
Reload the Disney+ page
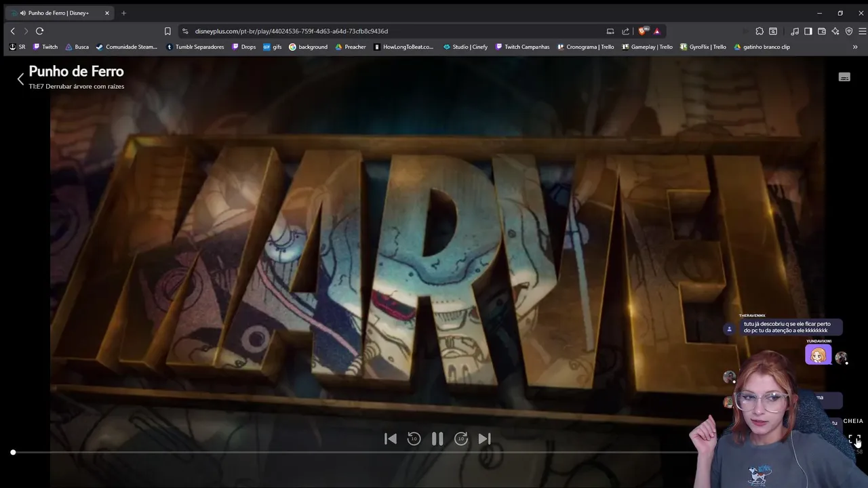39,31
